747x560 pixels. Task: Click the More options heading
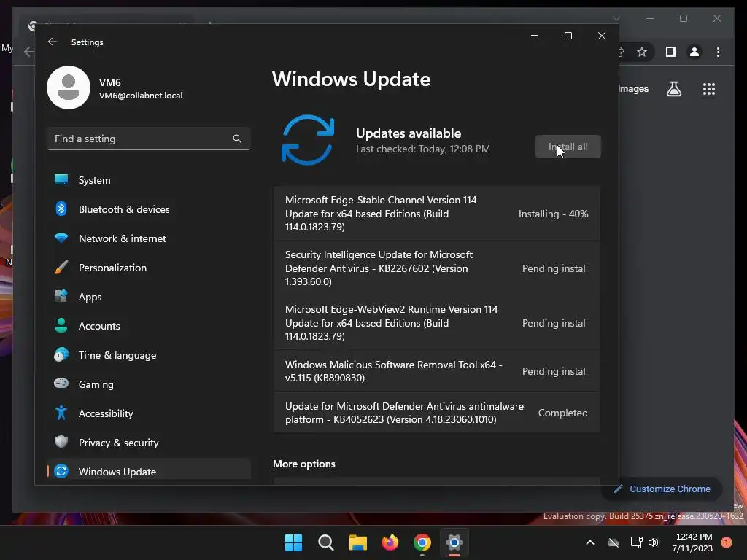304,464
